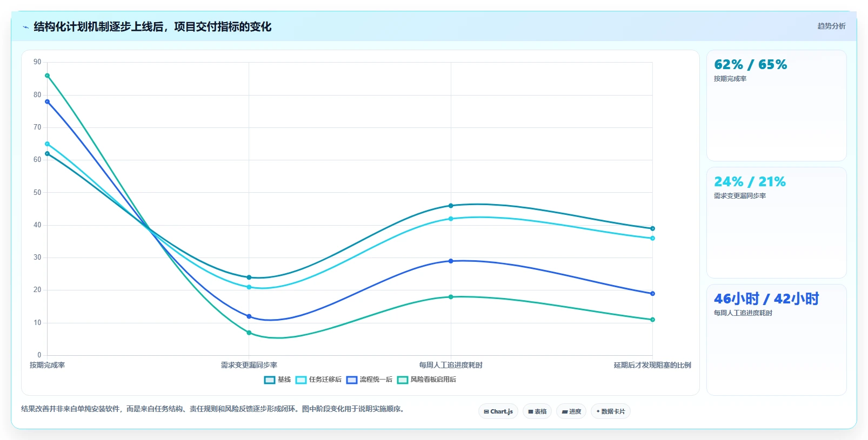The height and width of the screenshot is (440, 868).
Task: Click the 任务迁移后 point at 延期后才发现阻塞的比例 (36)
Action: tap(652, 238)
